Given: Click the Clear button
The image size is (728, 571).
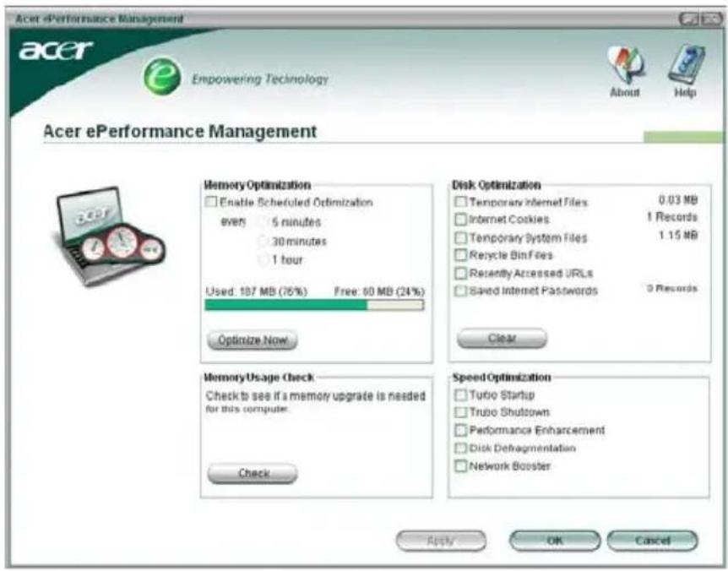Looking at the screenshot, I should click(502, 338).
